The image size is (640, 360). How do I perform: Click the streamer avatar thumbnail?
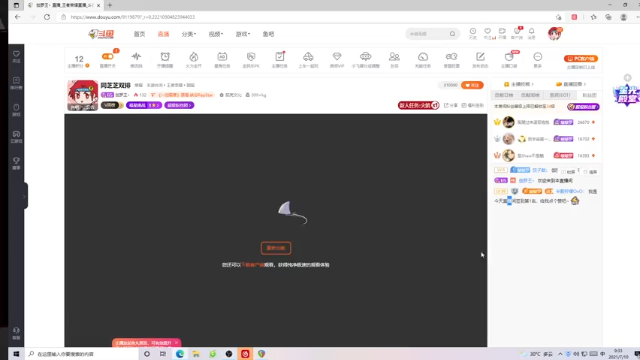pos(82,96)
